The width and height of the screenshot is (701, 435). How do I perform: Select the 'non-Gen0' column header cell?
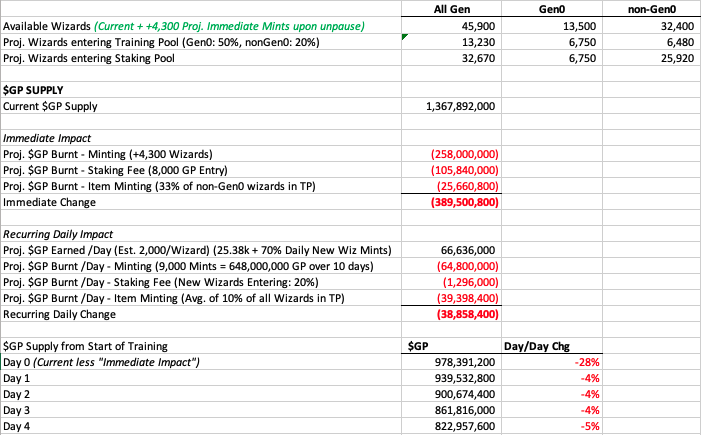652,9
